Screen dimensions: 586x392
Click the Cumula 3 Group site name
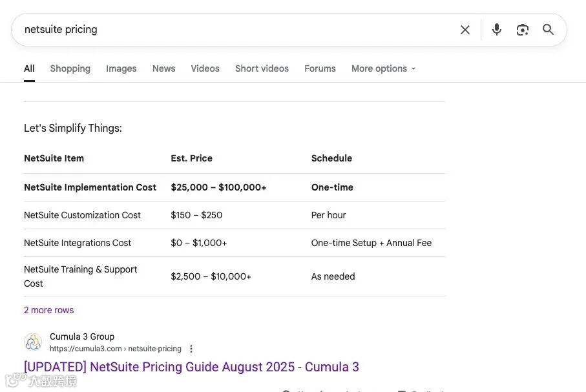[82, 336]
